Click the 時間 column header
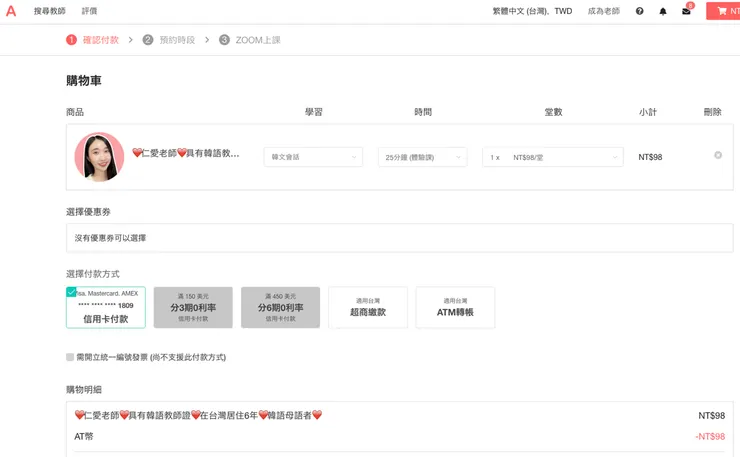This screenshot has width=740, height=457. (x=423, y=112)
